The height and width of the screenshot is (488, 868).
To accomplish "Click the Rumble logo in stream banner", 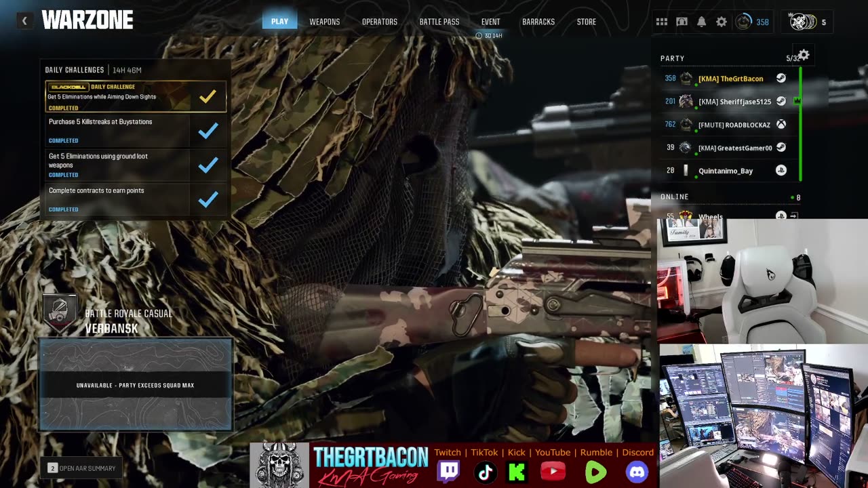I will coord(596,472).
